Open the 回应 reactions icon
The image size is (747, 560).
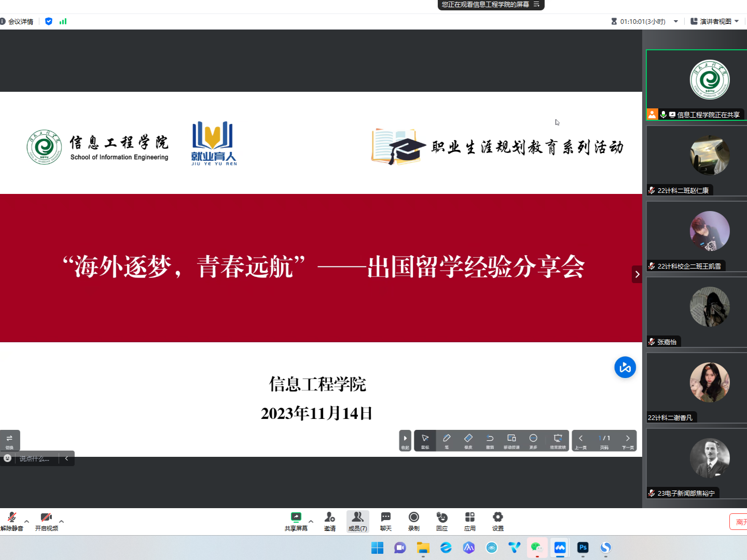point(441,521)
